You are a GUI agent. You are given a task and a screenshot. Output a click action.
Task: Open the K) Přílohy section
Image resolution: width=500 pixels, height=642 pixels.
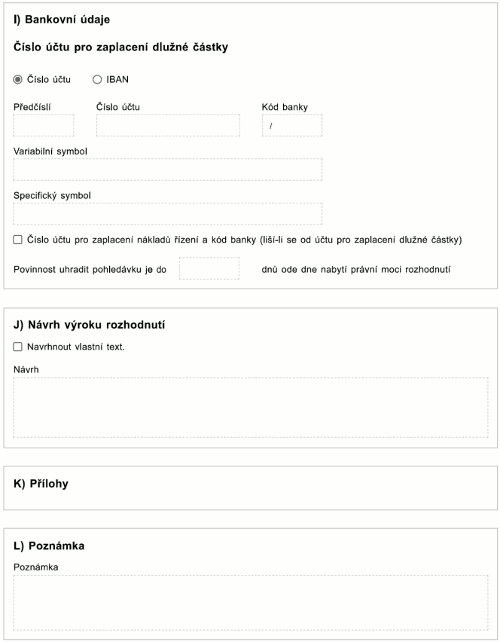[41, 484]
